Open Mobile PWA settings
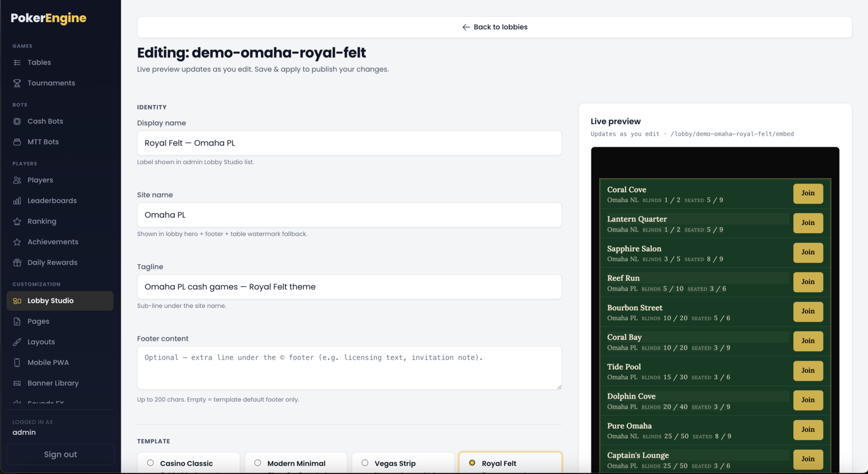 [x=60, y=363]
